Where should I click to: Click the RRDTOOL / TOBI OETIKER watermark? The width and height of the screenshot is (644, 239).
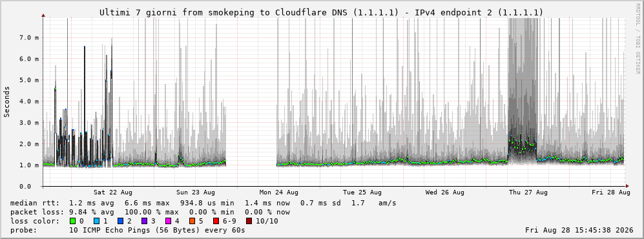638,46
